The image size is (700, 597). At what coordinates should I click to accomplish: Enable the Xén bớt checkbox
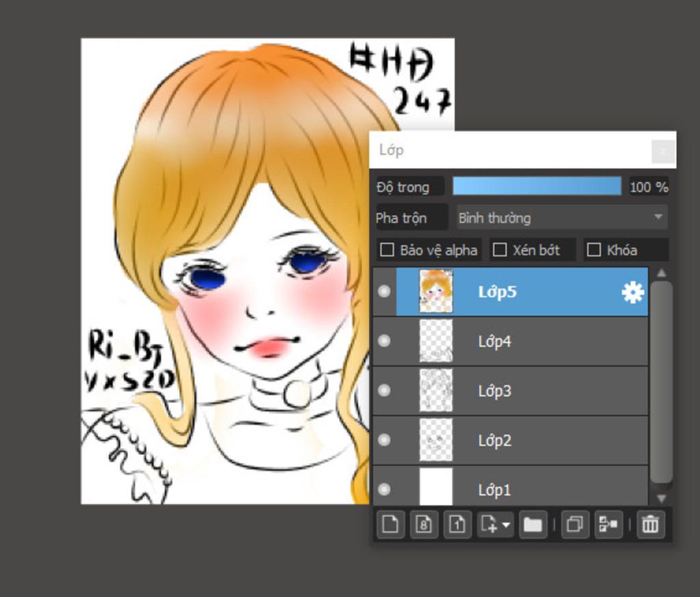(500, 250)
